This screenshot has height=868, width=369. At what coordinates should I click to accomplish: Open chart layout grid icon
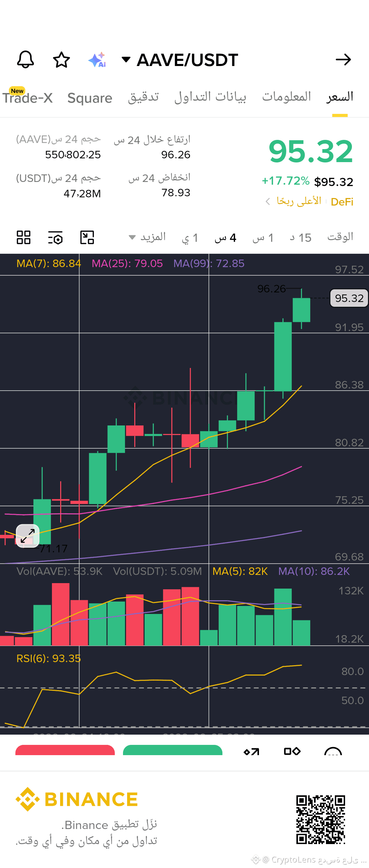(x=24, y=237)
